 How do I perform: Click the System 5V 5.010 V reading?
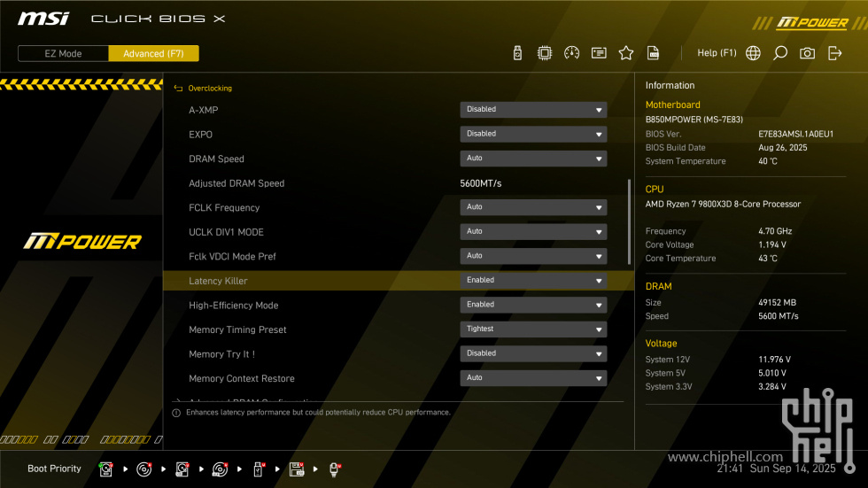click(772, 374)
